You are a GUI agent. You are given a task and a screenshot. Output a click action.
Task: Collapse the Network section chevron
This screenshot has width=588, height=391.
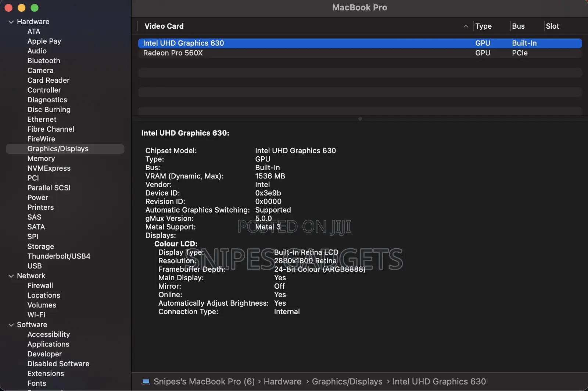click(11, 276)
